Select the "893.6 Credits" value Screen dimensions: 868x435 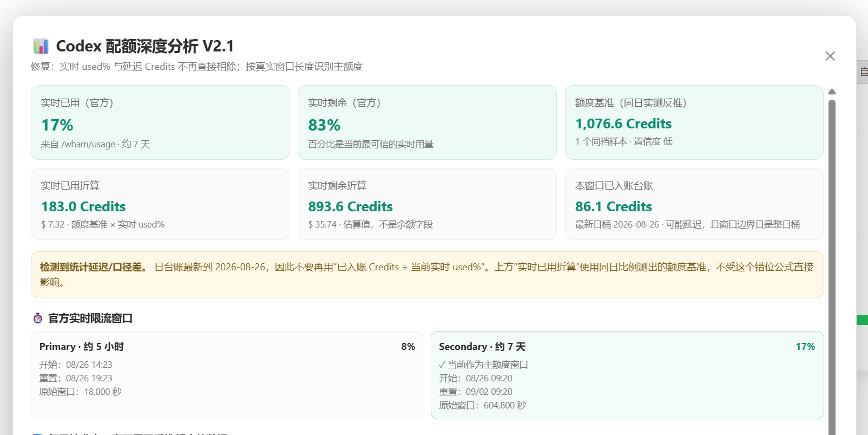click(351, 206)
